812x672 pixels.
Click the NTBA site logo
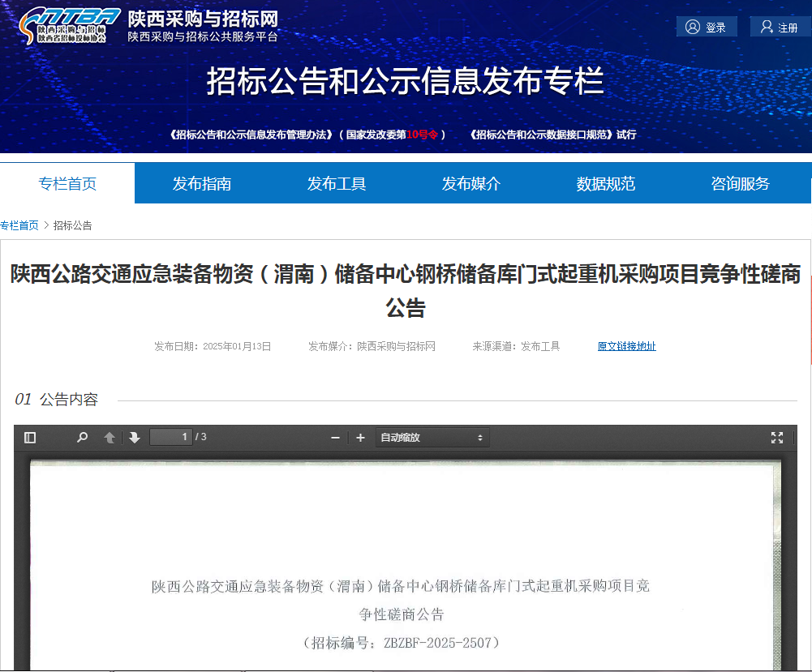(x=71, y=26)
